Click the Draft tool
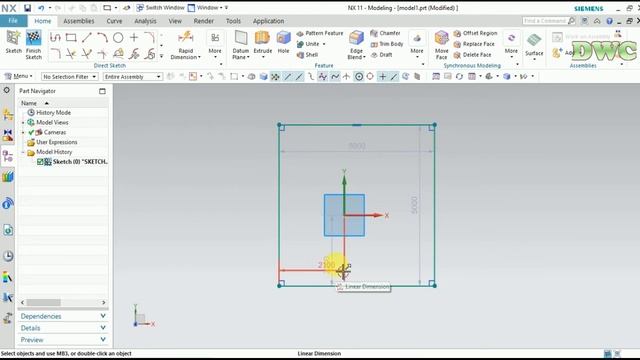 382,55
